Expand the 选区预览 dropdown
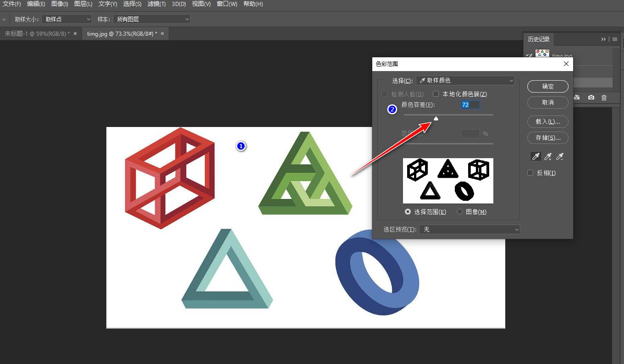 (x=469, y=229)
